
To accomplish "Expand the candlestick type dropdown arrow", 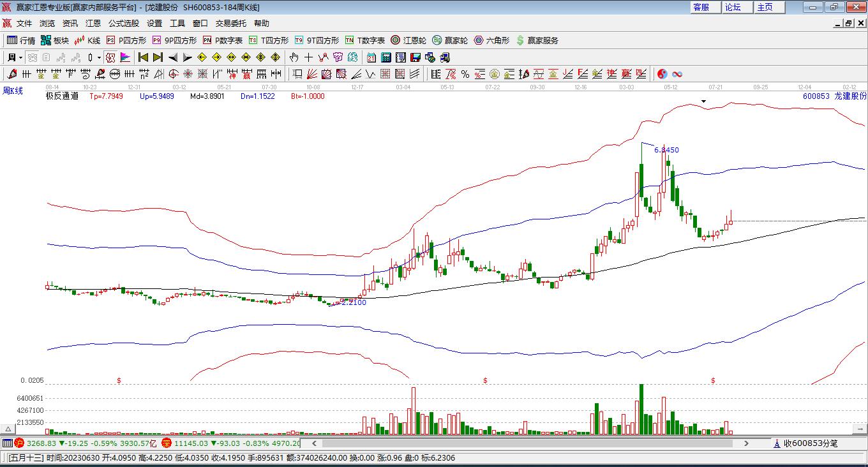I will 99,57.
